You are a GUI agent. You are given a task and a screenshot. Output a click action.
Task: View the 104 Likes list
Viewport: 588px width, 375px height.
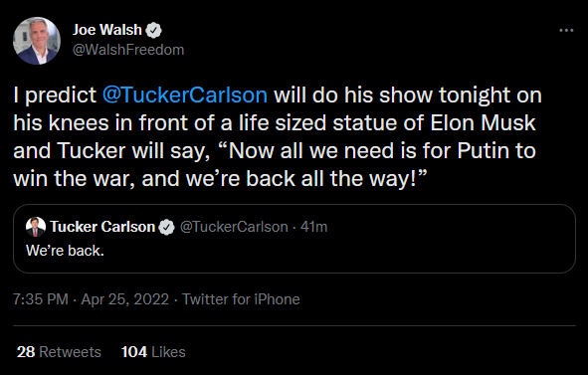(x=153, y=352)
